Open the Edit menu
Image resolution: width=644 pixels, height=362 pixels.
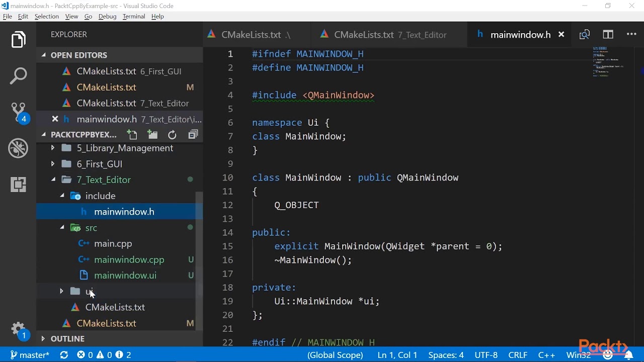coord(23,16)
